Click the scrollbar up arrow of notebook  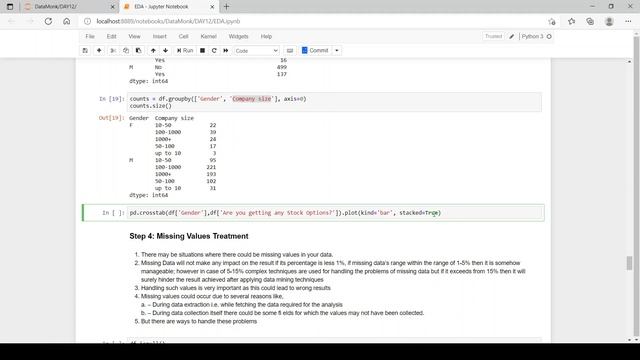click(629, 61)
